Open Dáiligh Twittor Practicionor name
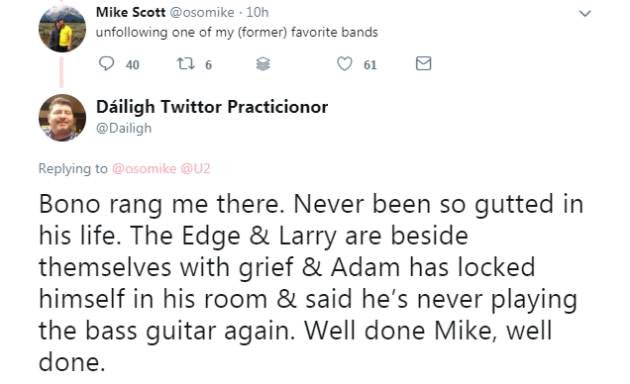630x384 pixels. pyautogui.click(x=212, y=107)
